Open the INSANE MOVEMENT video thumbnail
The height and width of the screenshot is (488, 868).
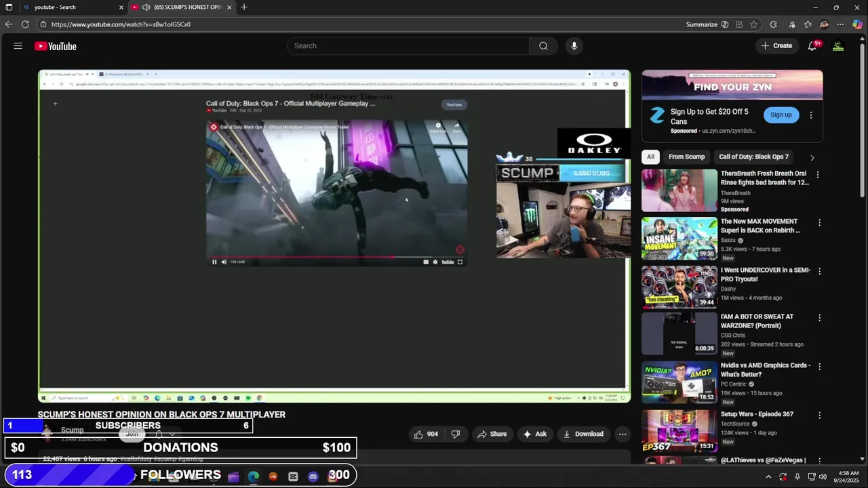point(679,239)
